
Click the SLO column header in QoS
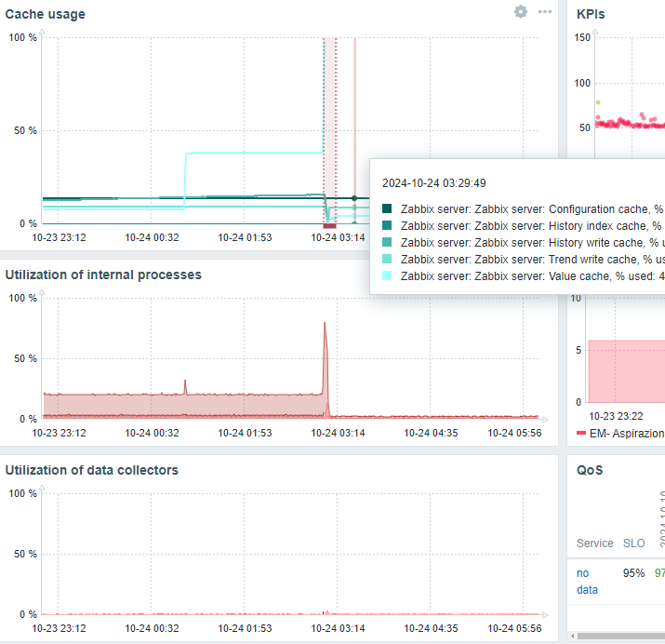(x=633, y=543)
